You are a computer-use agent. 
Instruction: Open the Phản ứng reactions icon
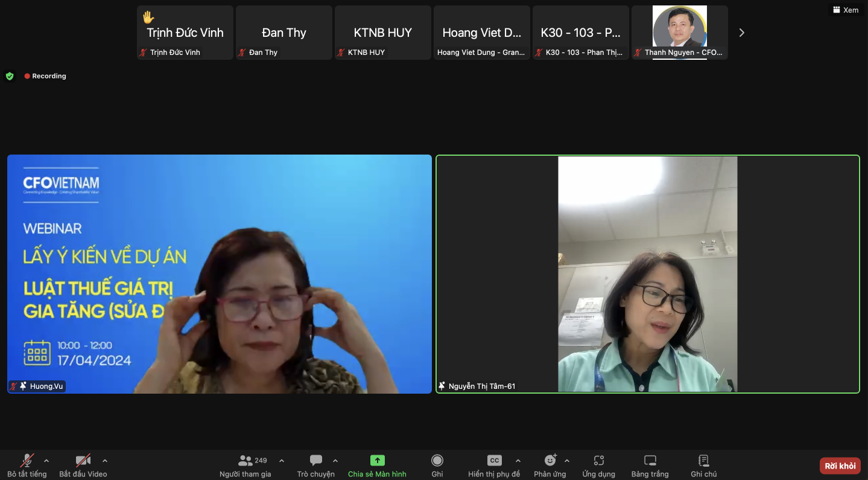550,461
